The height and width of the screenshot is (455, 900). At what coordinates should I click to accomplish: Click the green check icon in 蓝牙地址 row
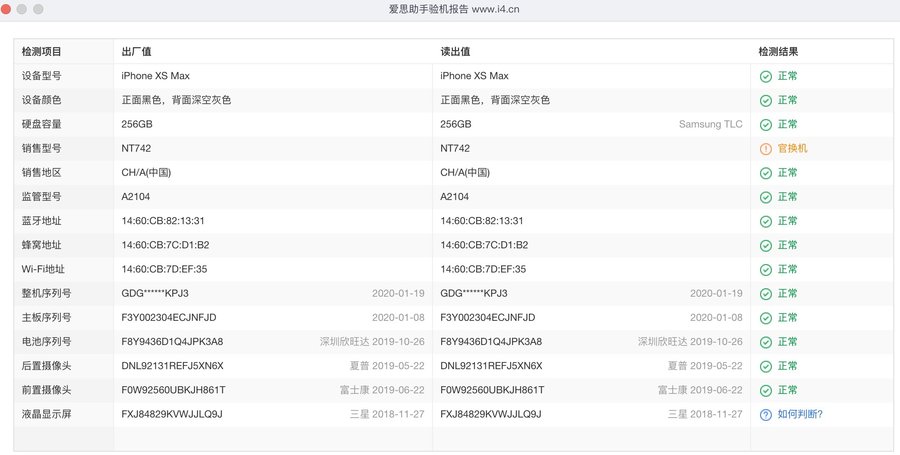766,221
